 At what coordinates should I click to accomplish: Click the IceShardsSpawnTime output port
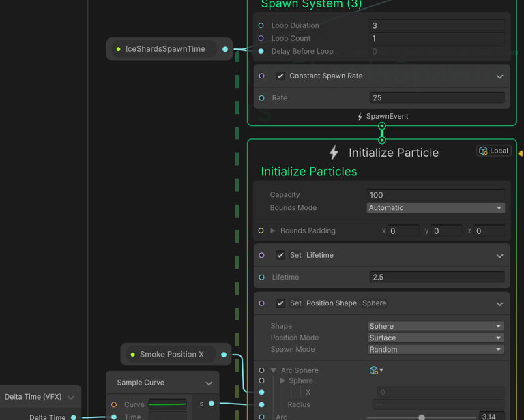[225, 49]
